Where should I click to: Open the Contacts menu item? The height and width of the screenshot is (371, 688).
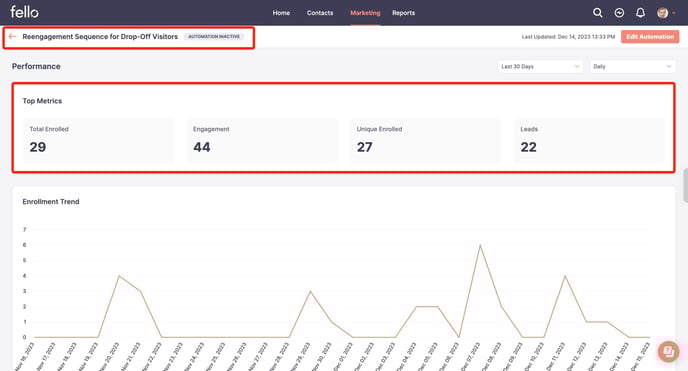point(320,13)
